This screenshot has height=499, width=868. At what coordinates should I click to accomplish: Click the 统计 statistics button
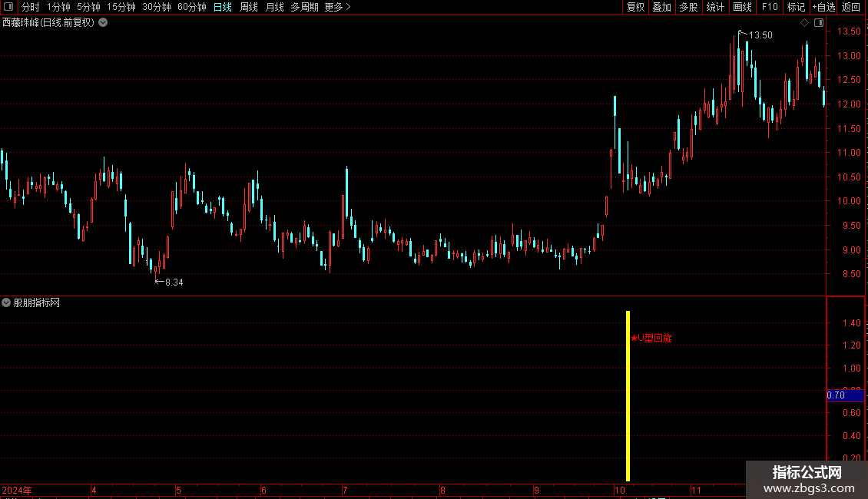715,7
